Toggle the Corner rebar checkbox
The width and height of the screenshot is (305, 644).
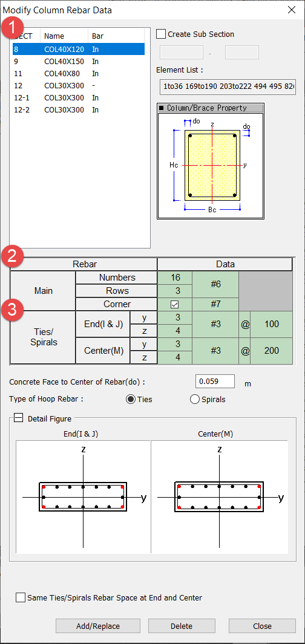tap(175, 304)
